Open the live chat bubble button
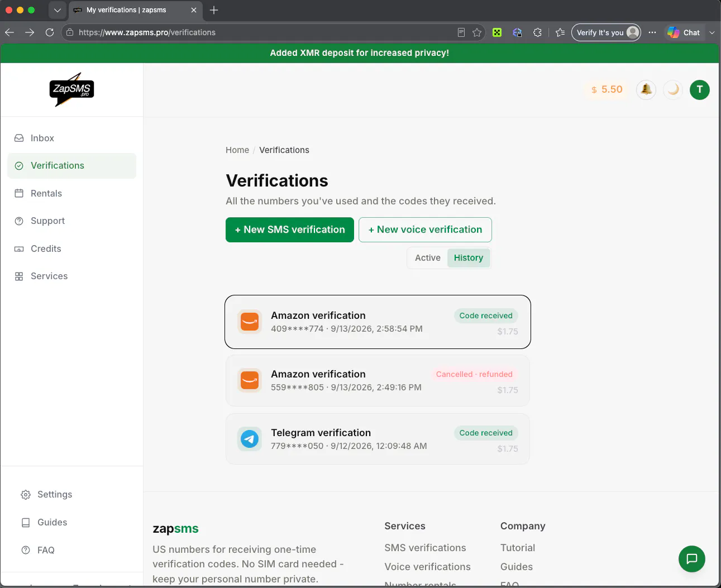721x588 pixels. click(x=692, y=559)
